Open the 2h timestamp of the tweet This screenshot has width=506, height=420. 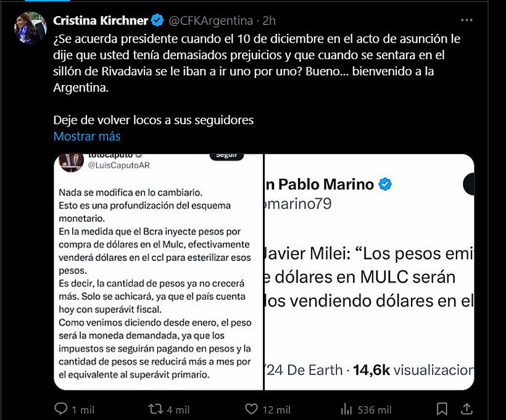(x=269, y=20)
